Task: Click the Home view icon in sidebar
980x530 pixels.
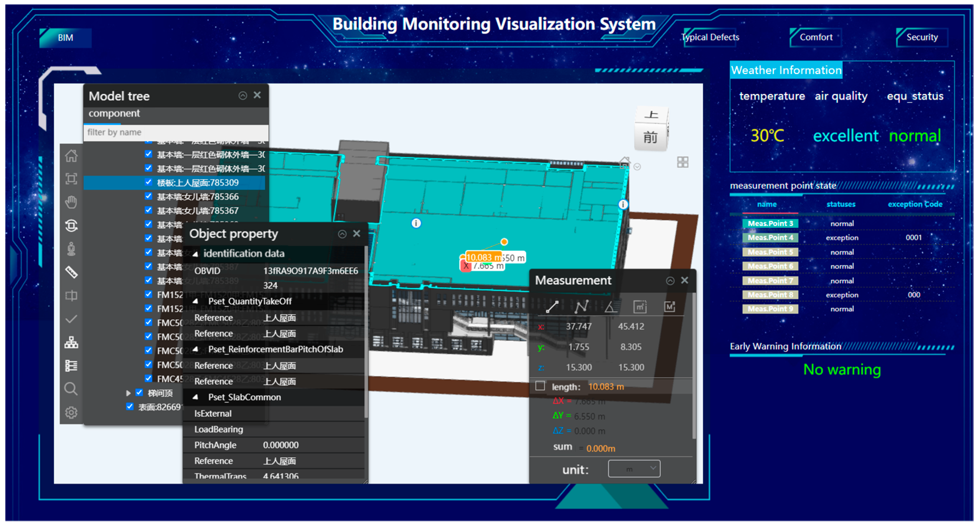Action: click(71, 156)
